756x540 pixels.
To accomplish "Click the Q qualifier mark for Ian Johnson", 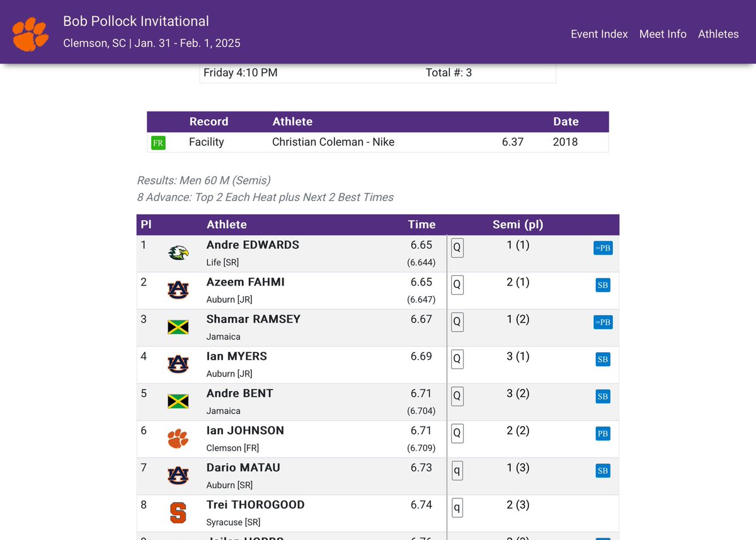I will (x=457, y=434).
